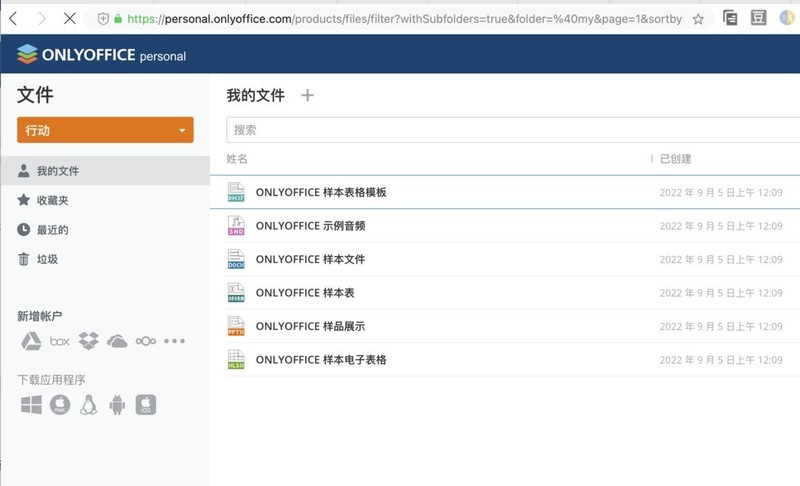Screen dimensions: 800x486
Task: Open the 行动 actions dropdown
Action: [x=105, y=130]
